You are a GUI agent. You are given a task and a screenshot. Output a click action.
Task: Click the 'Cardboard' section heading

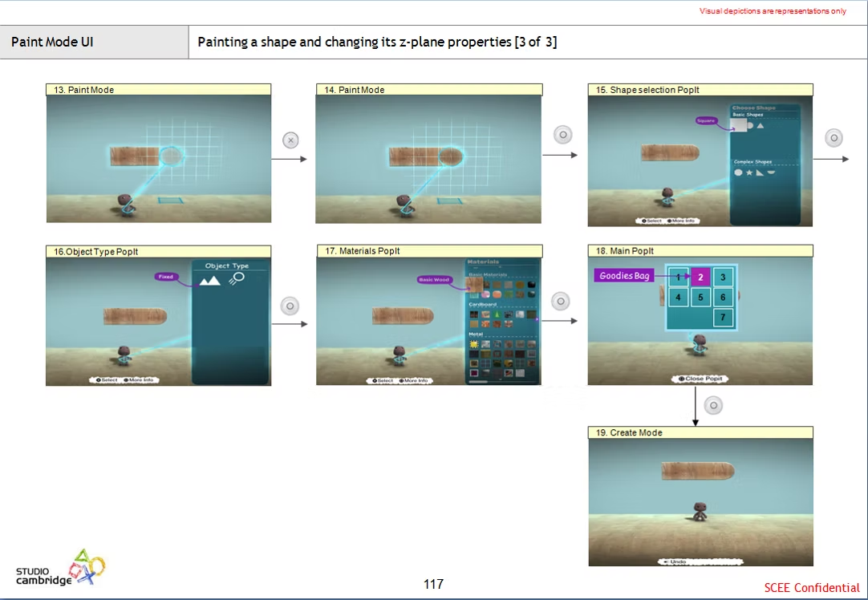(483, 305)
